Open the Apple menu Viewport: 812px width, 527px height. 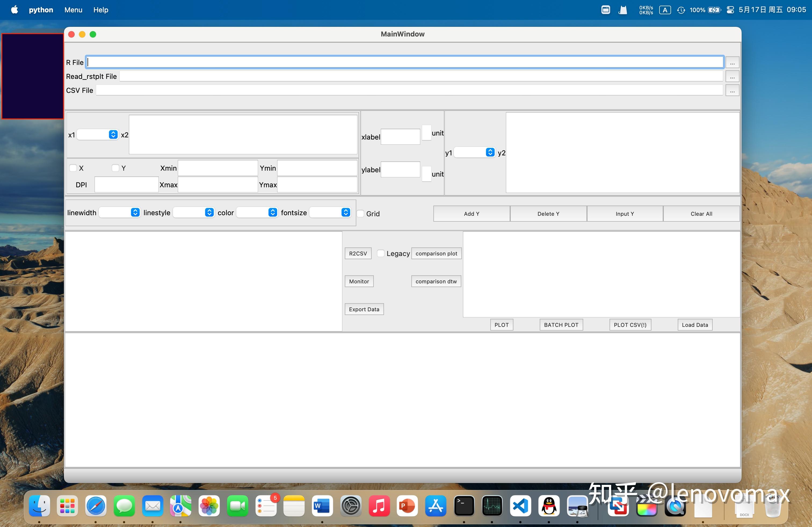[14, 10]
